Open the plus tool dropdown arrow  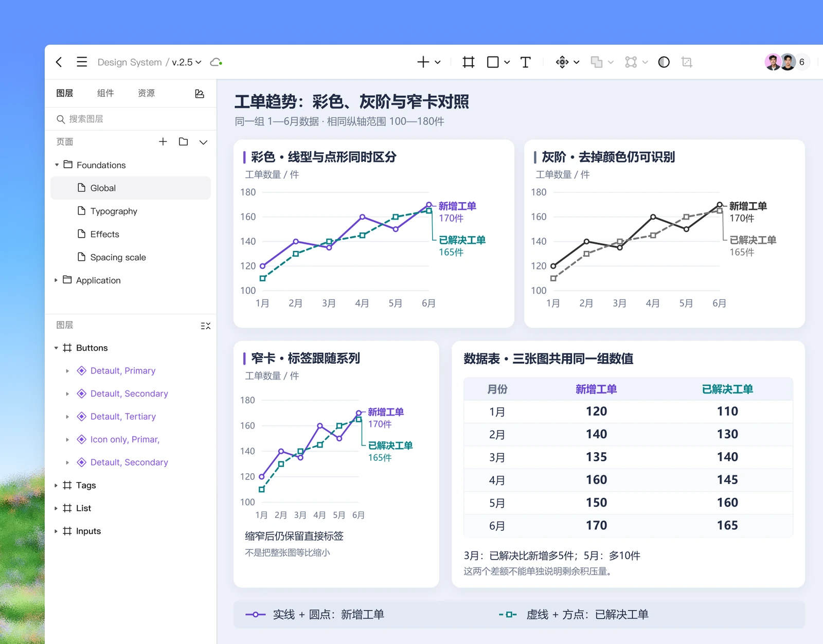click(x=438, y=62)
